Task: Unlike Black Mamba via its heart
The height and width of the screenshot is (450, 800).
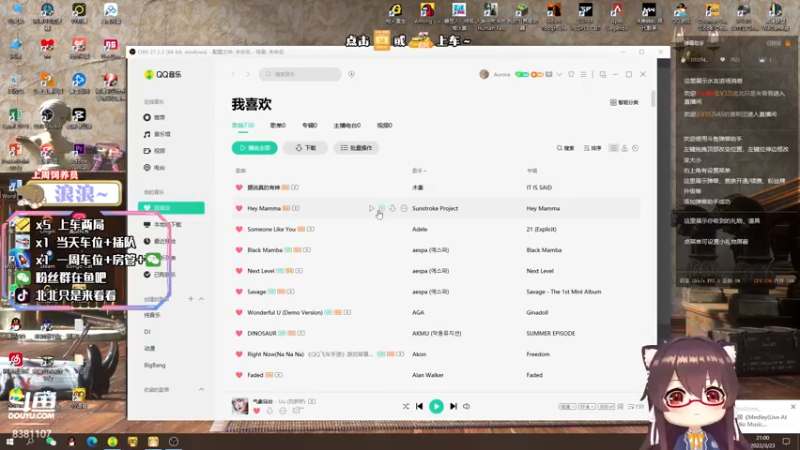Action: pyautogui.click(x=239, y=250)
